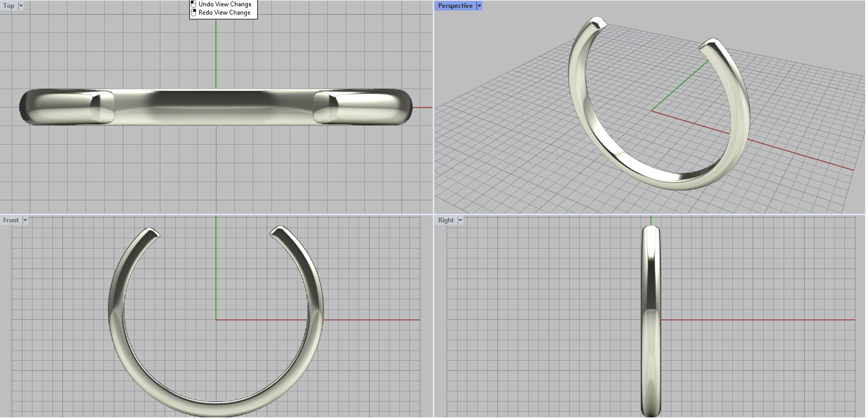Screen dimensions: 868x419
Task: Open the Top viewport dropdown arrow
Action: coord(21,6)
